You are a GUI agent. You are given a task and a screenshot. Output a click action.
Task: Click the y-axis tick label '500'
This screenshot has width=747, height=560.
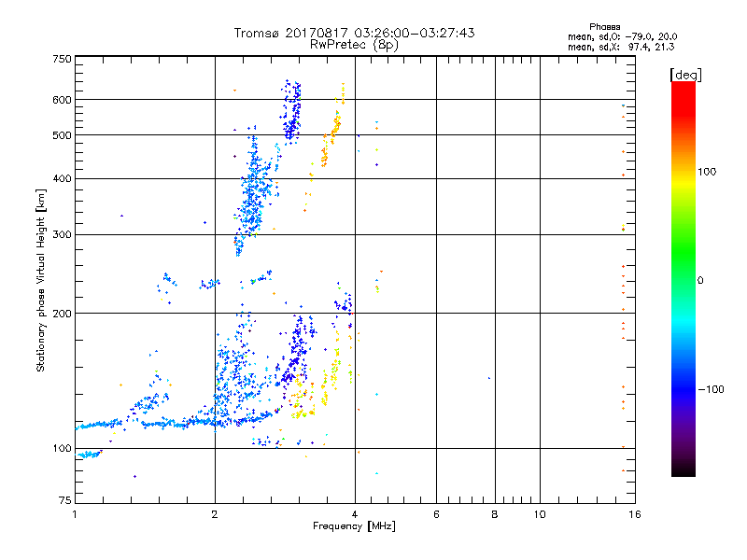pyautogui.click(x=62, y=135)
